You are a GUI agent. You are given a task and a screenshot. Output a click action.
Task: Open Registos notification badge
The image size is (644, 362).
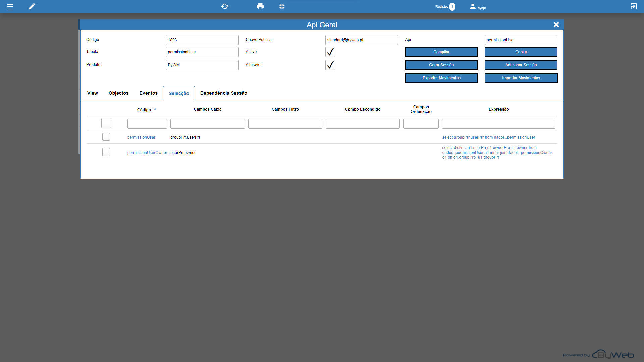(452, 7)
